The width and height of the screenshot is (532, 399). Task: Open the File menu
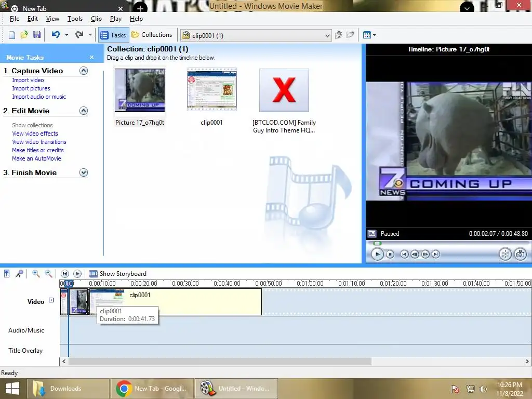point(14,19)
